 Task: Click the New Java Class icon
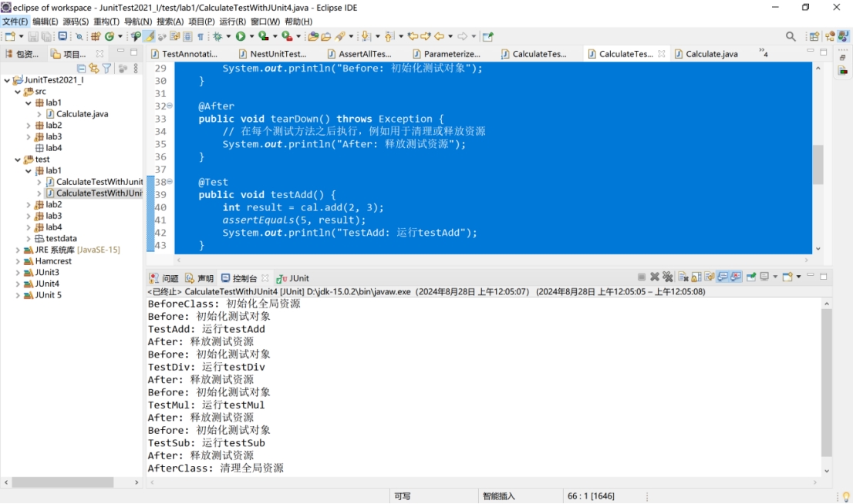[x=110, y=36]
